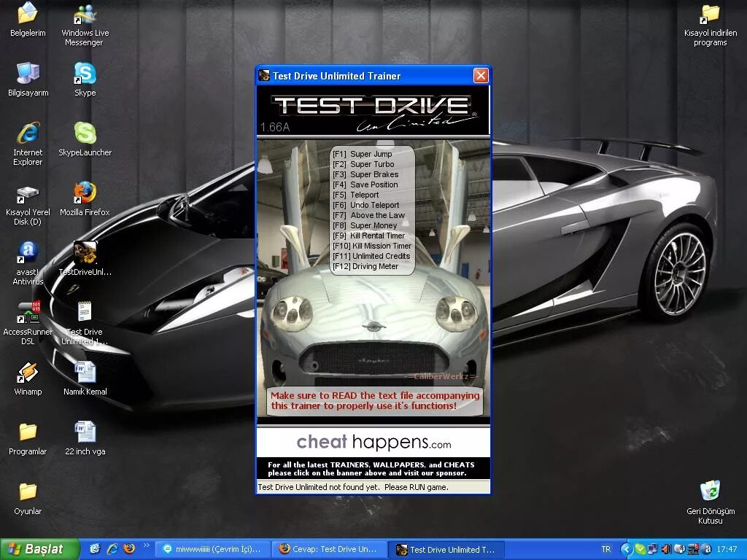Click the TR language indicator
Screen dimensions: 747x560
(x=606, y=549)
